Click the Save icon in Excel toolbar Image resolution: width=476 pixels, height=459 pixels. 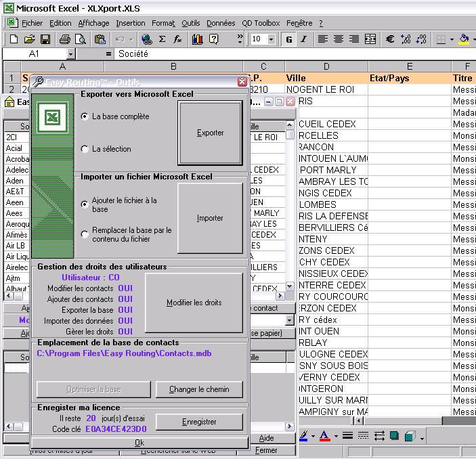tap(45, 40)
